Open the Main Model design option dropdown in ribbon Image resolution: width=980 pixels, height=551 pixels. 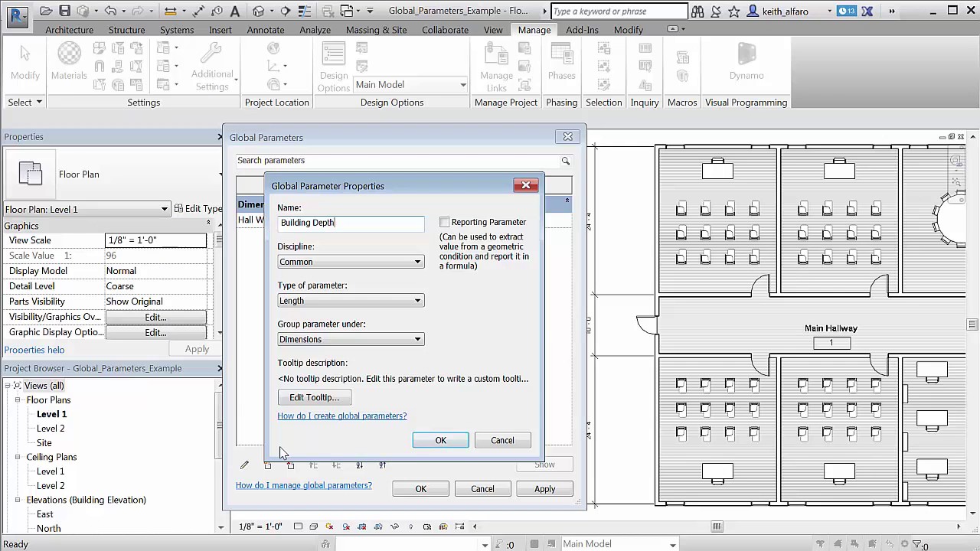[410, 85]
